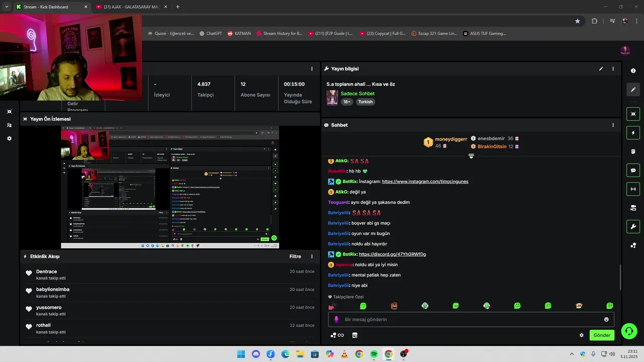Click the document icon in right sidebar
Viewport: 644px width, 362px height.
point(633,151)
